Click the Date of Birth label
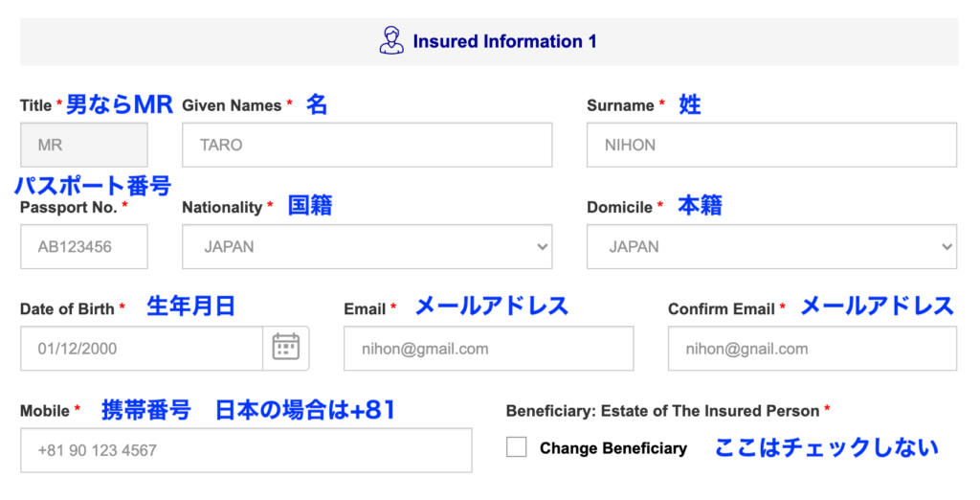Screen dimensions: 980x500 67,309
